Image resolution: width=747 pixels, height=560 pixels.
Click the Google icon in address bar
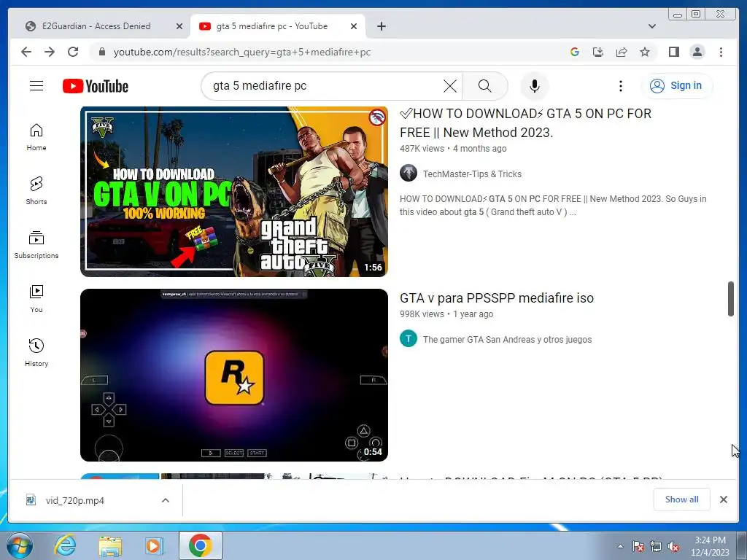pos(575,52)
